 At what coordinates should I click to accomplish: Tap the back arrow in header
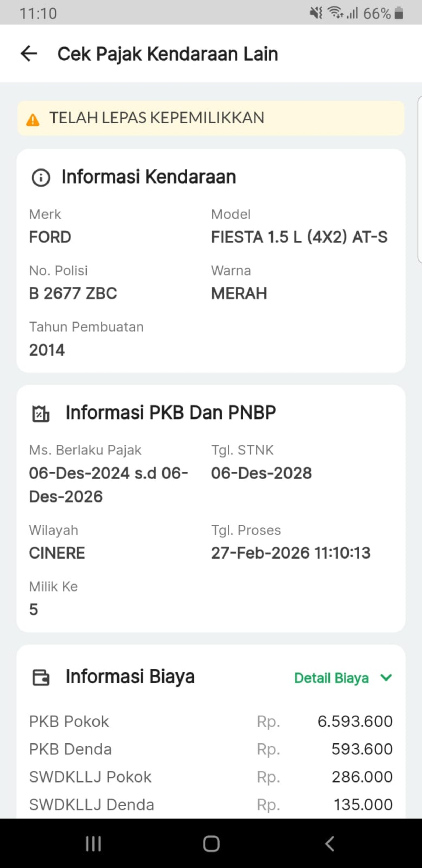click(x=29, y=54)
